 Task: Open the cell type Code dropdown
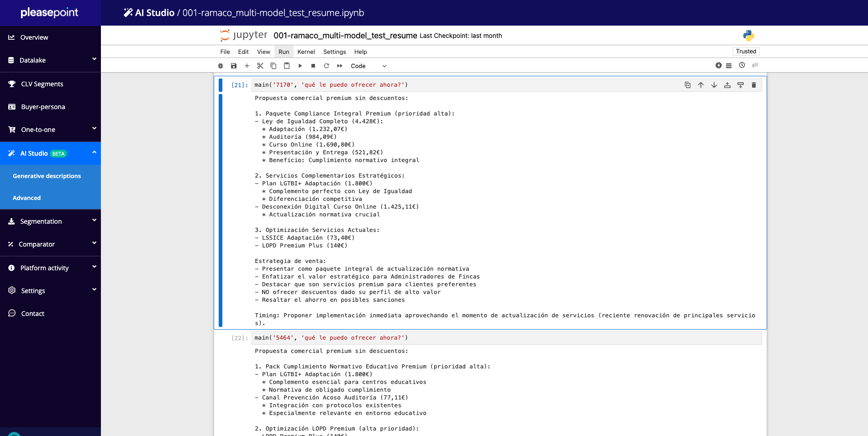(368, 66)
